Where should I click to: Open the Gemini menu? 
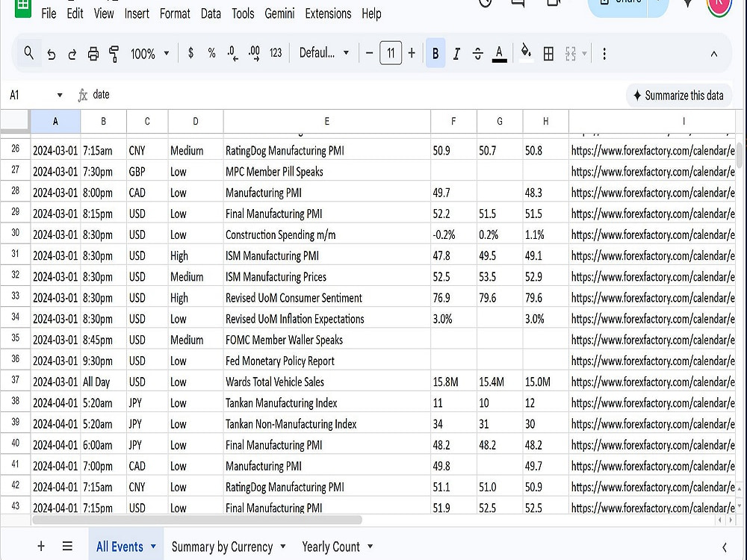tap(279, 13)
